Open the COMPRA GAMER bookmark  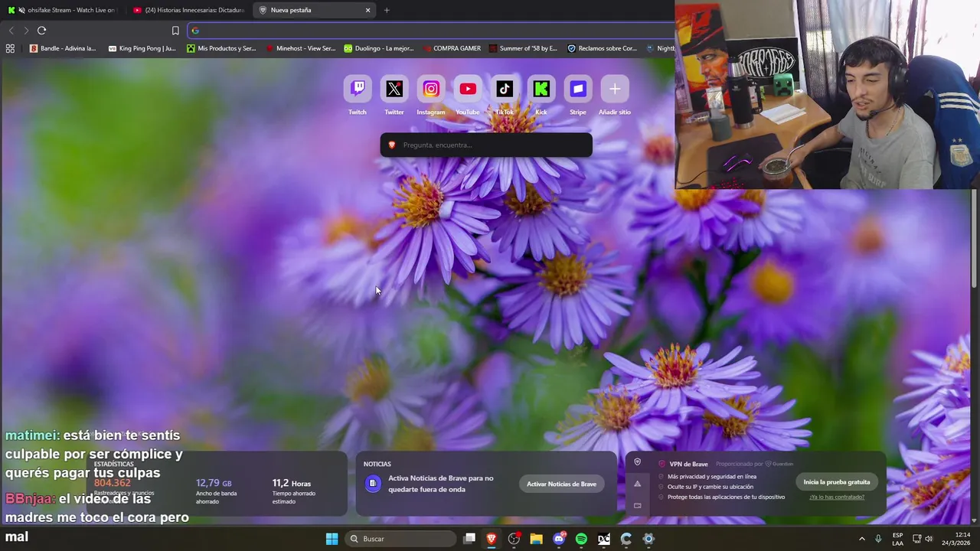(452, 48)
